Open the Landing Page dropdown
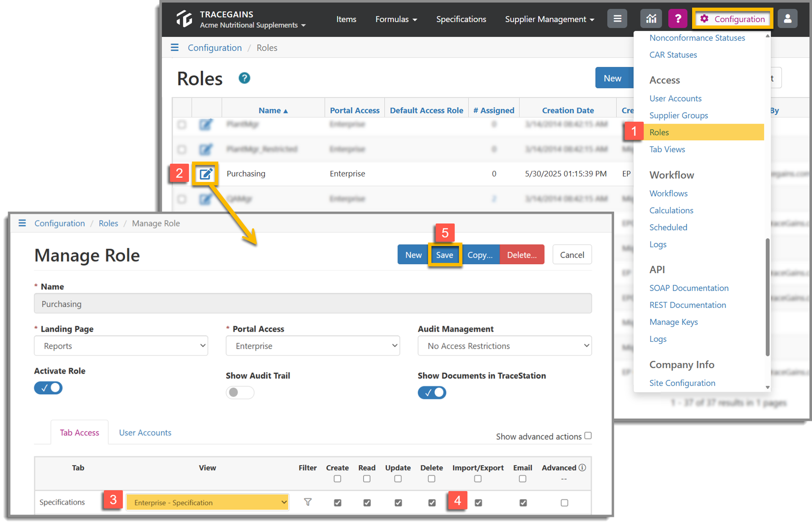 click(x=121, y=346)
